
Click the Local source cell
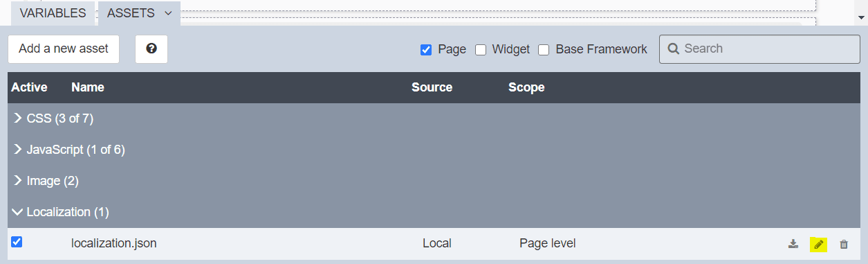(x=437, y=243)
